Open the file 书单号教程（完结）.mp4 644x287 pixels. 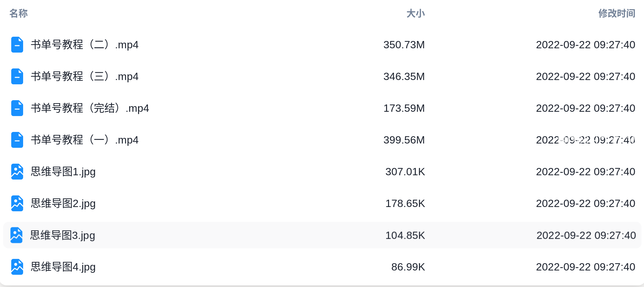pos(90,108)
